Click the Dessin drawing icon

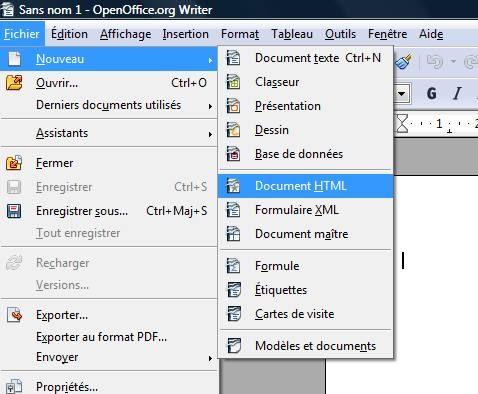click(x=233, y=130)
